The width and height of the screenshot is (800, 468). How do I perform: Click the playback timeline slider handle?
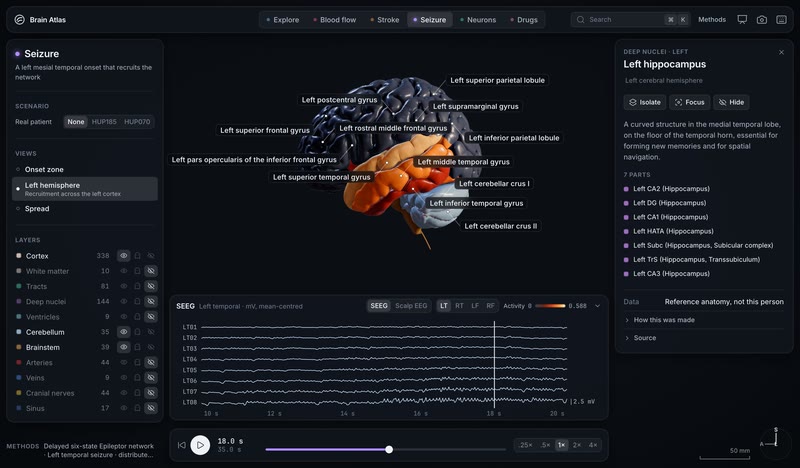(389, 450)
